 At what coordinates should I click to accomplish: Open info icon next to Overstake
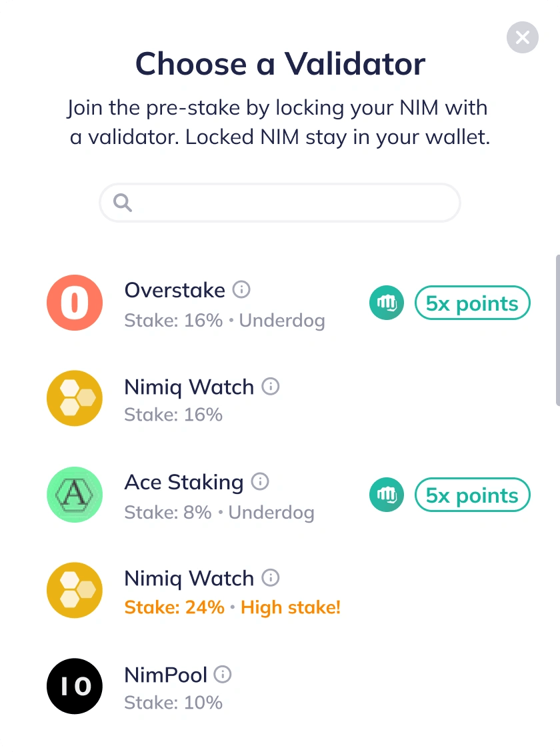[x=241, y=290]
